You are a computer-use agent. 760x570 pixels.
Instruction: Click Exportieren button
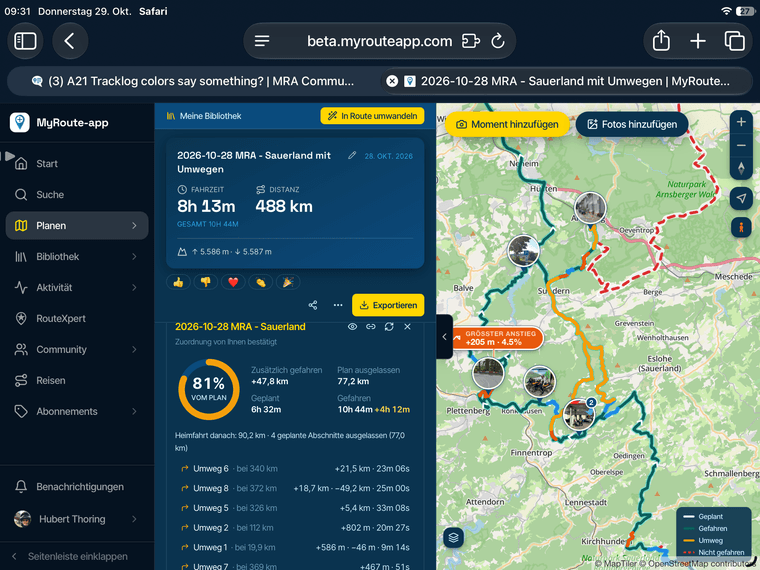[x=388, y=305]
